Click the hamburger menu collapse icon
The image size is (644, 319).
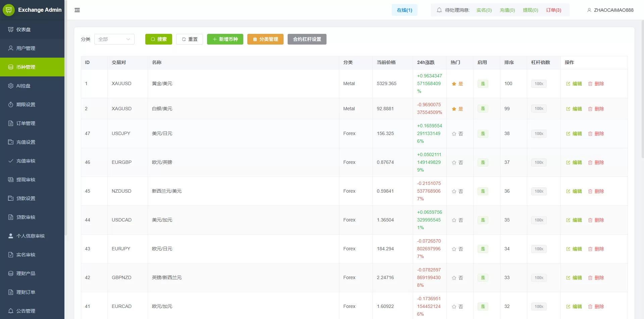click(77, 10)
